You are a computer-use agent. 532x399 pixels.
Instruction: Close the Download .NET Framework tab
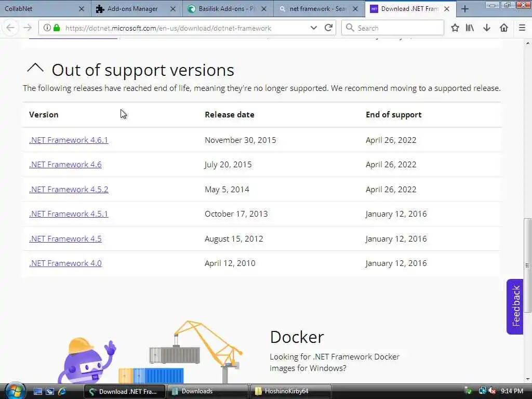click(x=447, y=9)
